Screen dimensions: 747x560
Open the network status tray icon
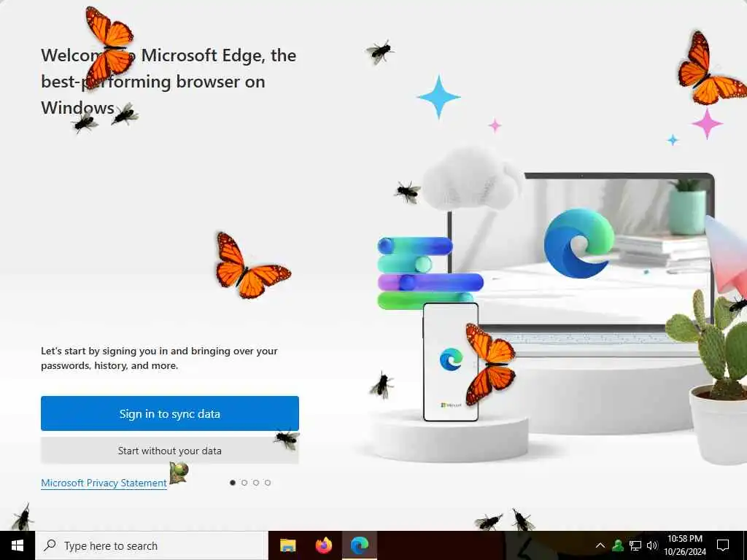tap(635, 545)
